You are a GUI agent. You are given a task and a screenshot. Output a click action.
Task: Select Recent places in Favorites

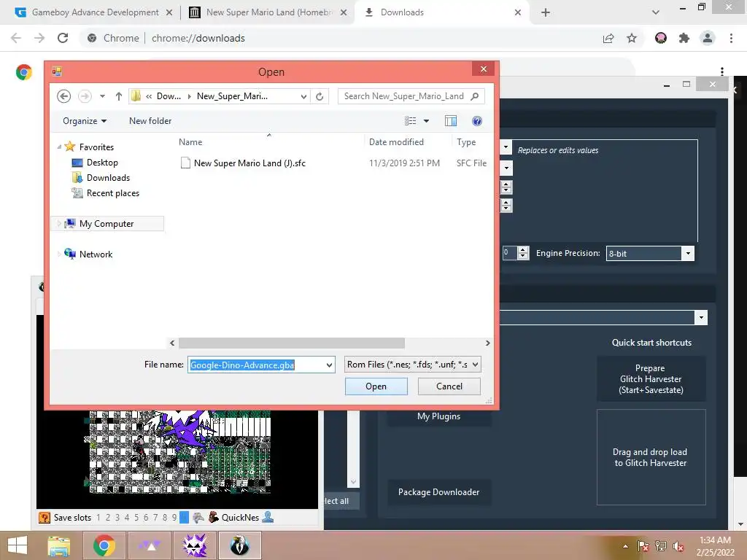pyautogui.click(x=113, y=192)
